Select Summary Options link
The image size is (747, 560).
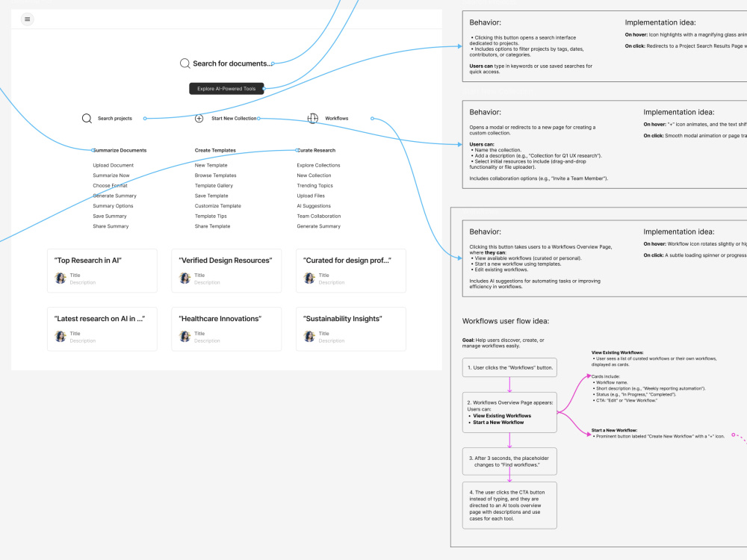click(x=113, y=206)
